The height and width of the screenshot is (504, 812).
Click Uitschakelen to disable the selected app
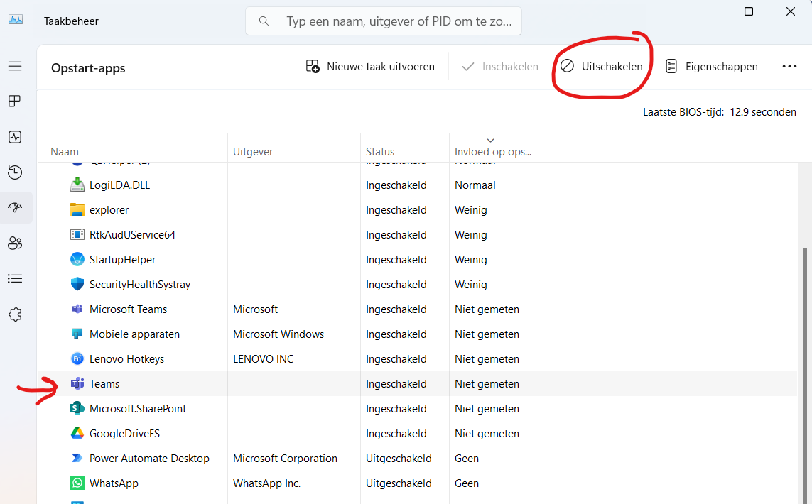pyautogui.click(x=602, y=67)
